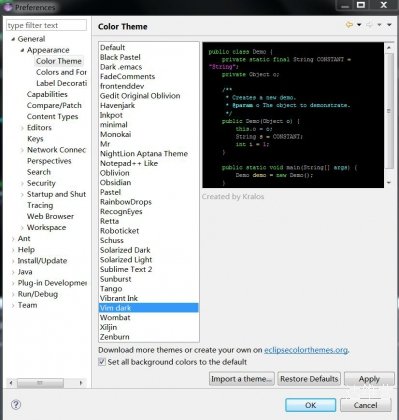Select the Black Pastel theme
399x420 pixels.
pyautogui.click(x=120, y=57)
